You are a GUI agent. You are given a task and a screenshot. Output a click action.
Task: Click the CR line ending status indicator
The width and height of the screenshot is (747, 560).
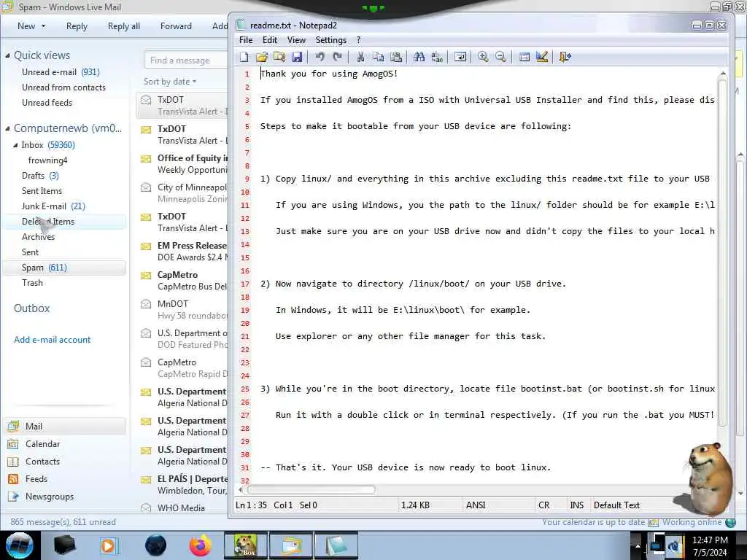[543, 505]
